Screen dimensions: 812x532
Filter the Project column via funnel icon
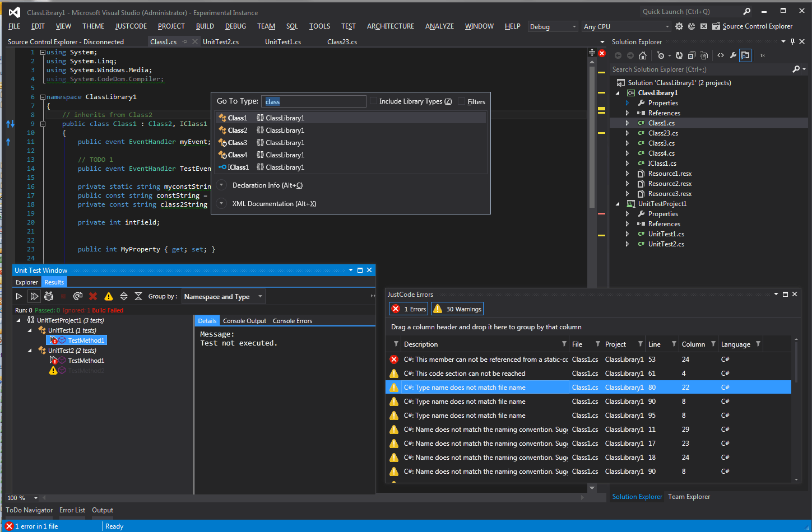tap(640, 344)
